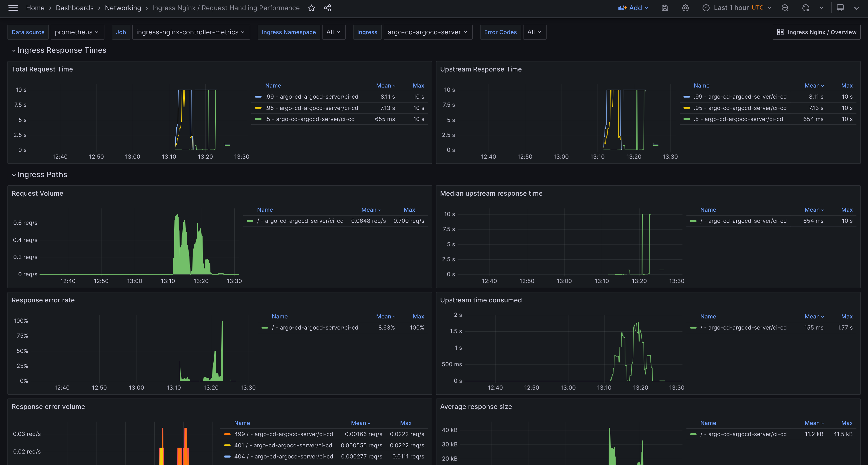The width and height of the screenshot is (868, 465).
Task: Refresh the dashboard
Action: pos(805,8)
